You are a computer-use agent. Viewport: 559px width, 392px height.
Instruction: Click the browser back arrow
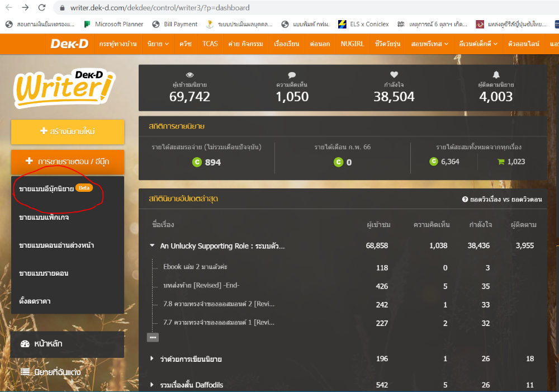tap(9, 8)
